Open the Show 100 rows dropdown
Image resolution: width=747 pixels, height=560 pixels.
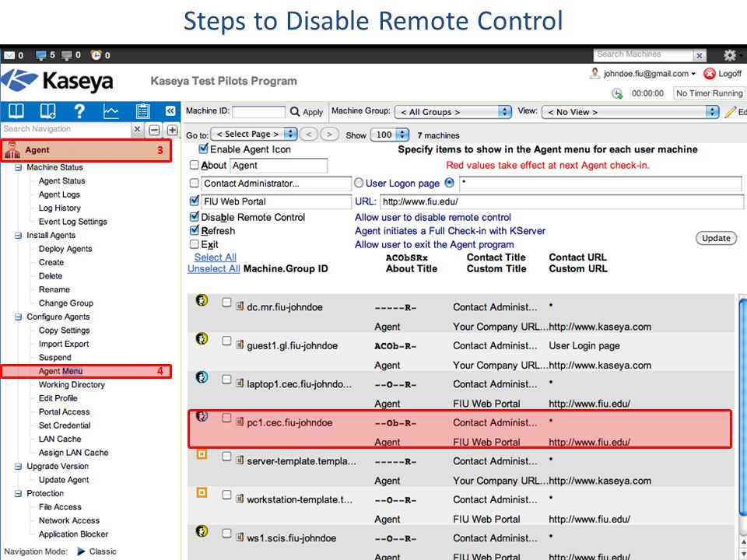tap(390, 135)
